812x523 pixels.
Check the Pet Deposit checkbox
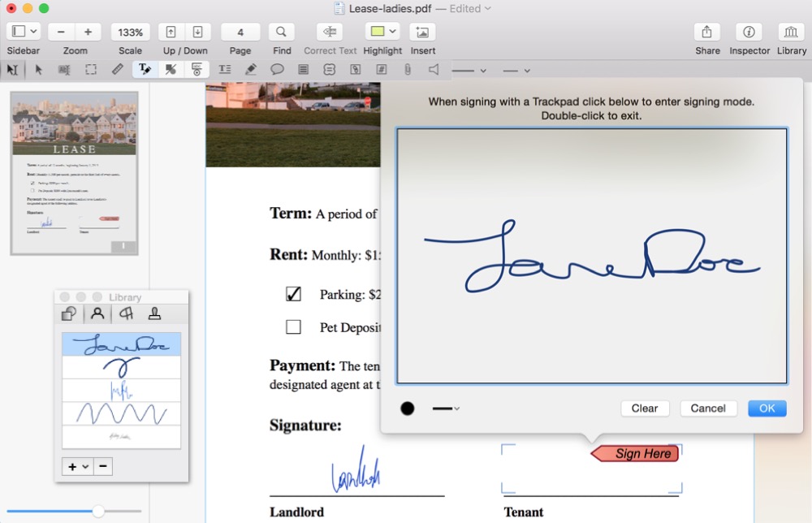pos(293,326)
